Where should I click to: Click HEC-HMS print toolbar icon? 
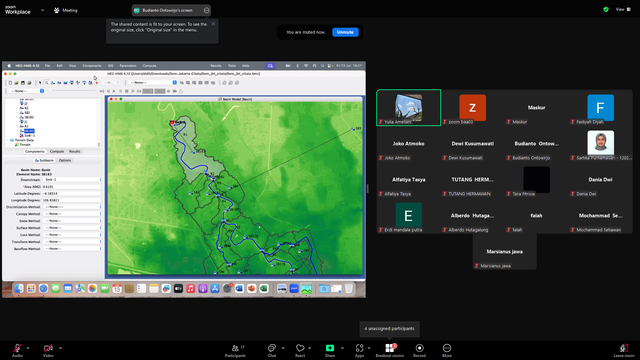29,83
